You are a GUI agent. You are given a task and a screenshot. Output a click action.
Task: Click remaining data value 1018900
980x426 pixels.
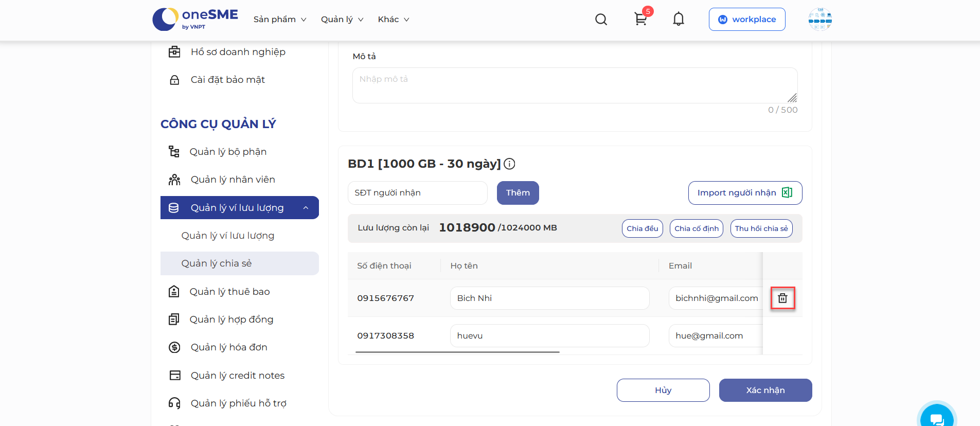click(467, 228)
